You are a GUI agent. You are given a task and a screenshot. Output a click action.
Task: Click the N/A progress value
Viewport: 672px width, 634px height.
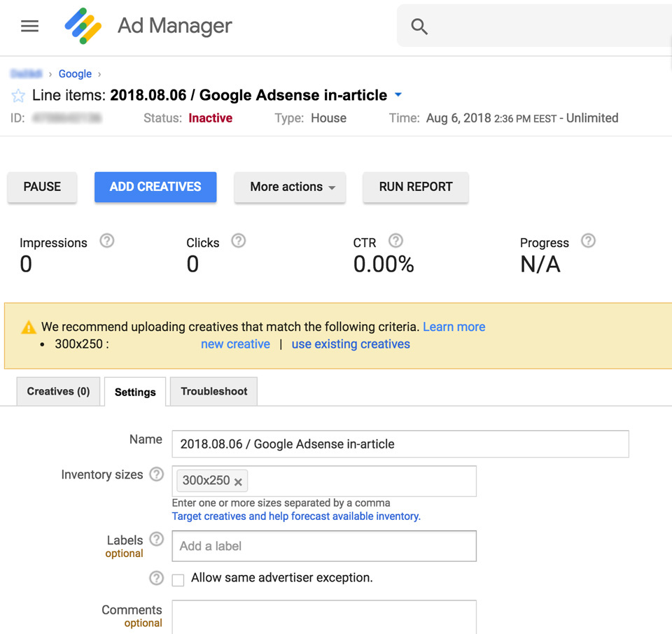(540, 264)
